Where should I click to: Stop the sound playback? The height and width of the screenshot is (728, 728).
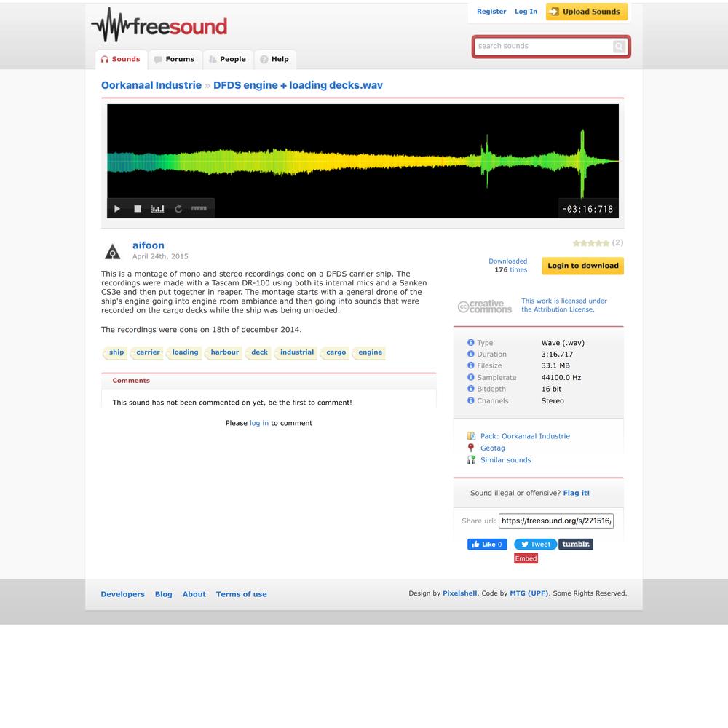[138, 209]
